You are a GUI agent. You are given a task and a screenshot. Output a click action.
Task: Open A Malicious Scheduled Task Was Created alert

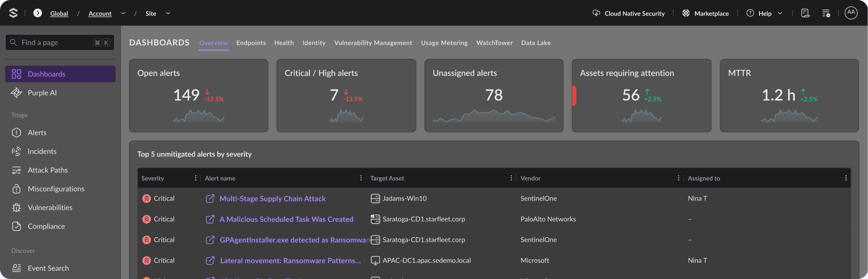tap(286, 219)
